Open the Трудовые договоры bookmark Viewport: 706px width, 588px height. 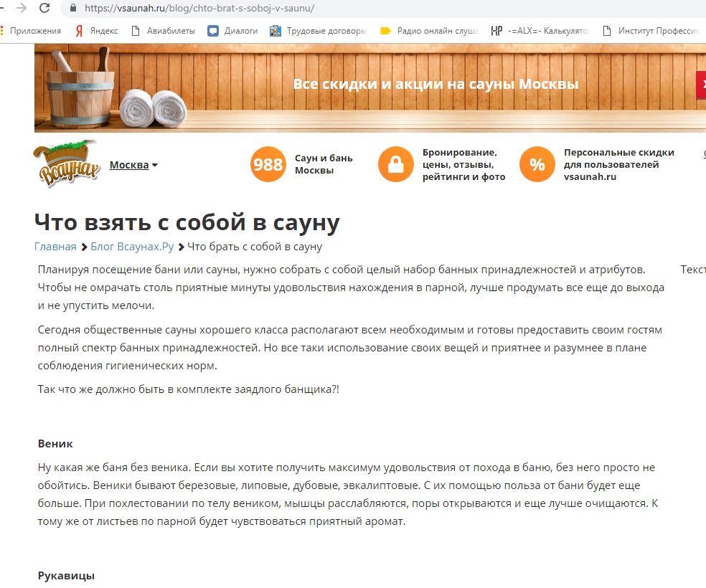318,31
